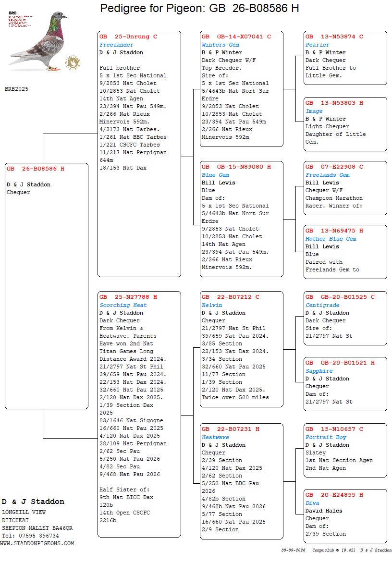The width and height of the screenshot is (392, 563).
Task: Click the blue name 'Centigrade'
Action: coord(322,305)
